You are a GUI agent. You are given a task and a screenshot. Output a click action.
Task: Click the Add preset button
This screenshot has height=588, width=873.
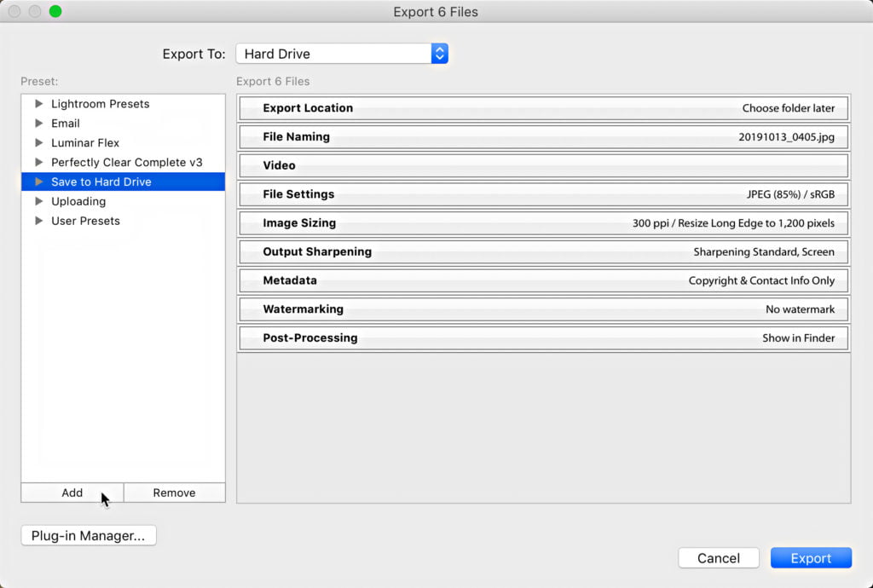click(72, 493)
